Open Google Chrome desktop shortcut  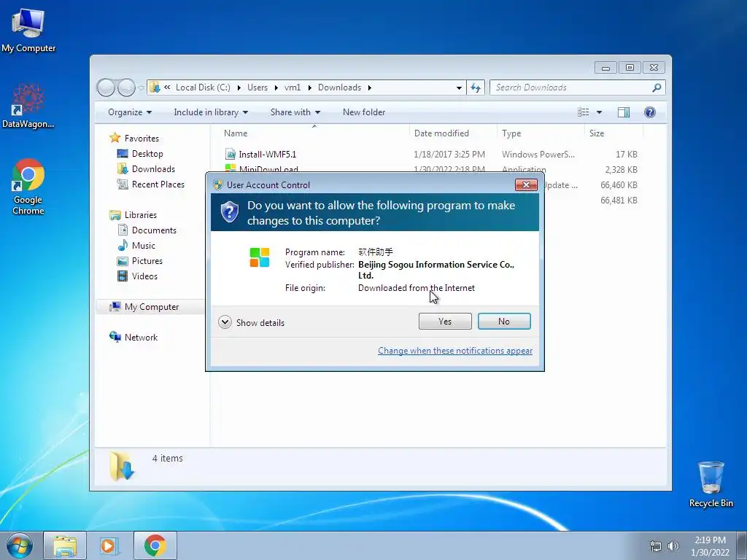[28, 187]
